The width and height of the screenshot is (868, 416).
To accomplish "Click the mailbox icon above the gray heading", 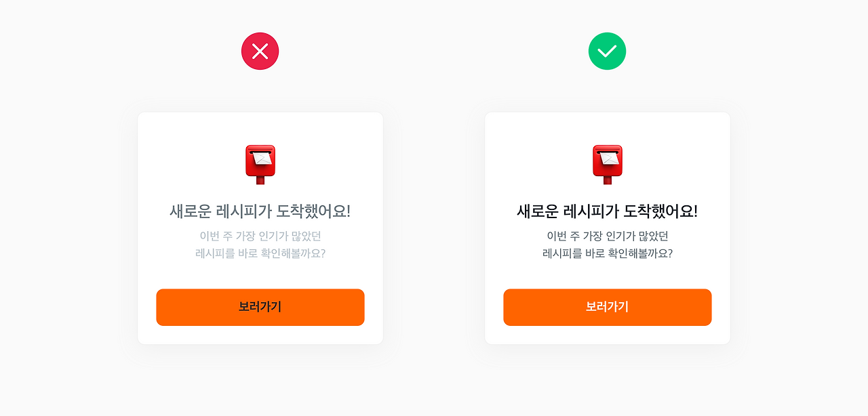I will [x=260, y=165].
